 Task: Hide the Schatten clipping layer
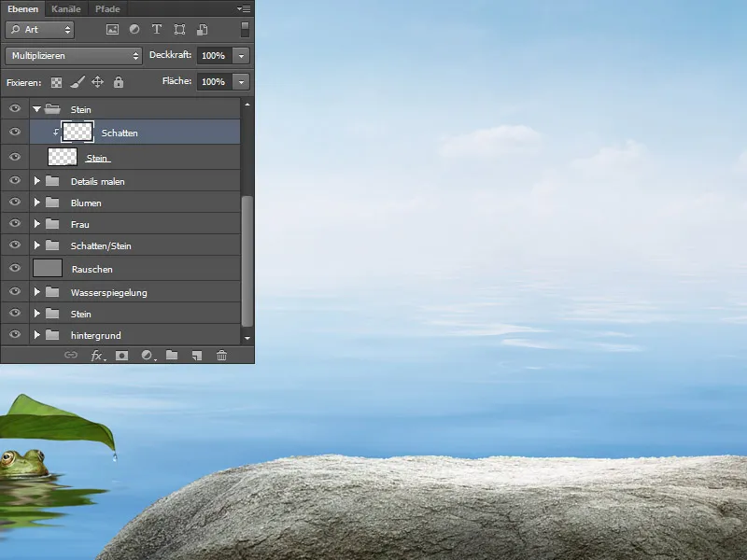15,132
